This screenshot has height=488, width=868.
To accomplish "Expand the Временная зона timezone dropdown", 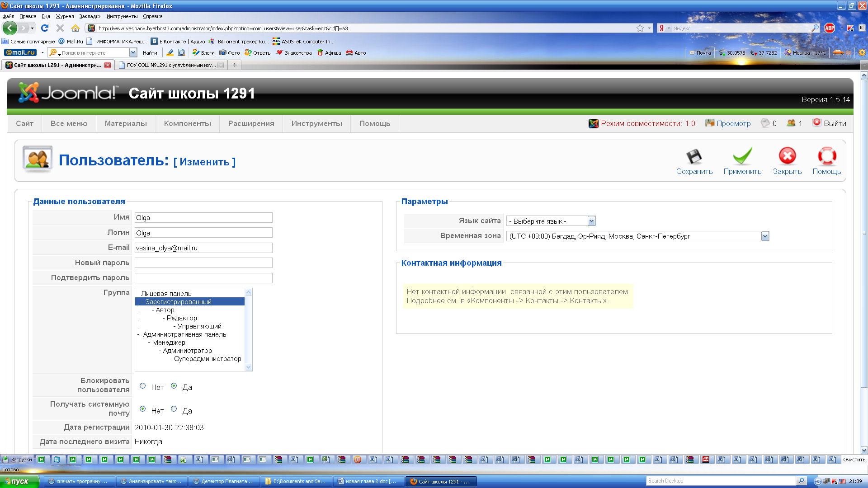I will pos(765,236).
